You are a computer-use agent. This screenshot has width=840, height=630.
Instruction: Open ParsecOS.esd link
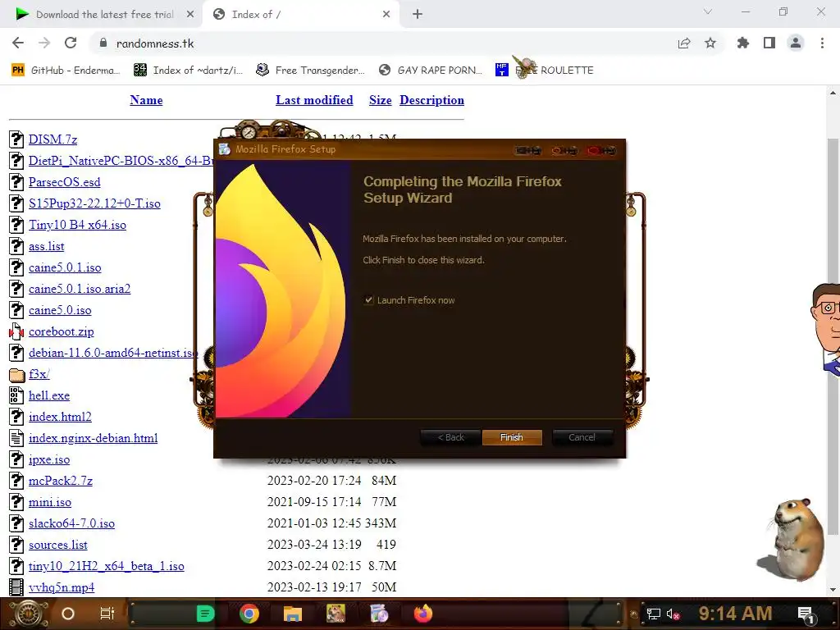coord(64,182)
